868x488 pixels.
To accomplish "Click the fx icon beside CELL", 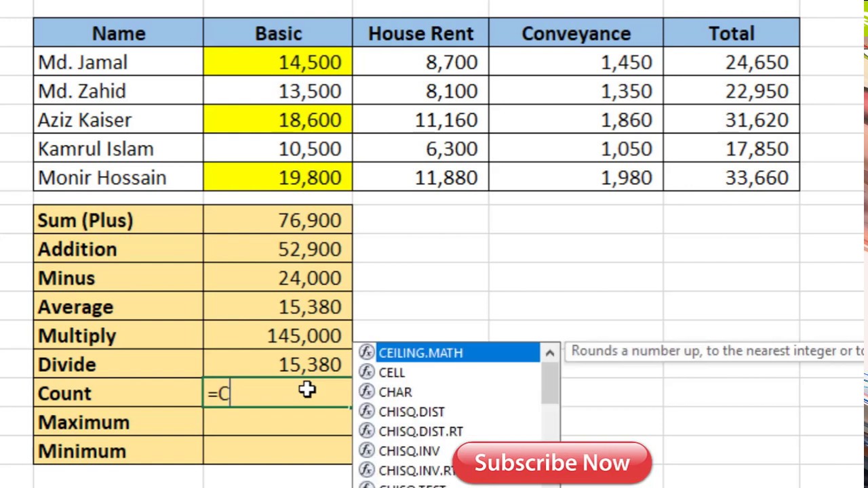I will tap(367, 372).
